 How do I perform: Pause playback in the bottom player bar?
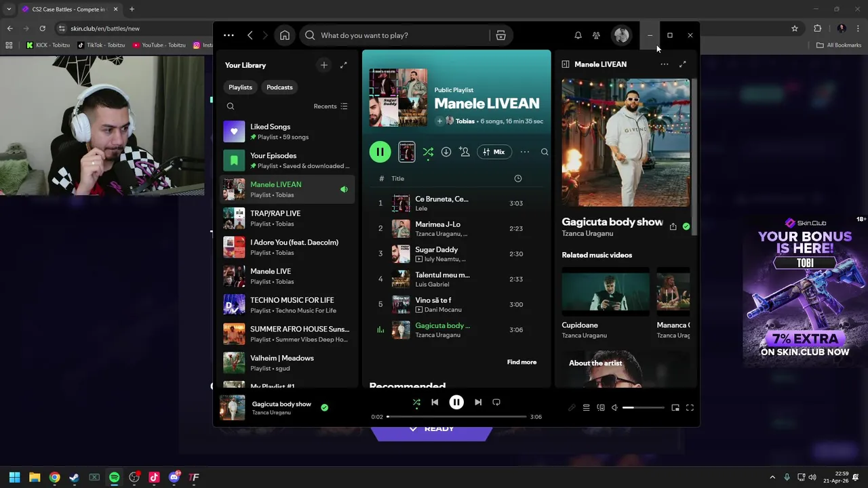456,403
